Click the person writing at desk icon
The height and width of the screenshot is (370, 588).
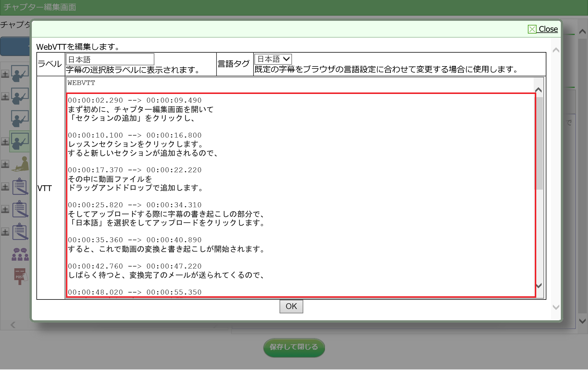[21, 164]
